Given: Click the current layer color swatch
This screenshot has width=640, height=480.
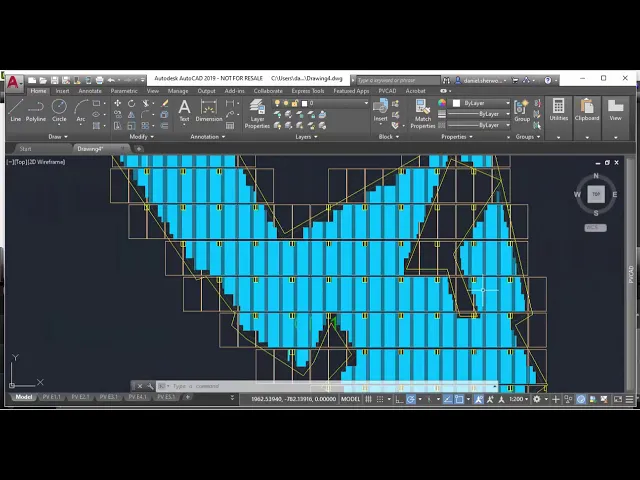Looking at the screenshot, I should coord(304,103).
